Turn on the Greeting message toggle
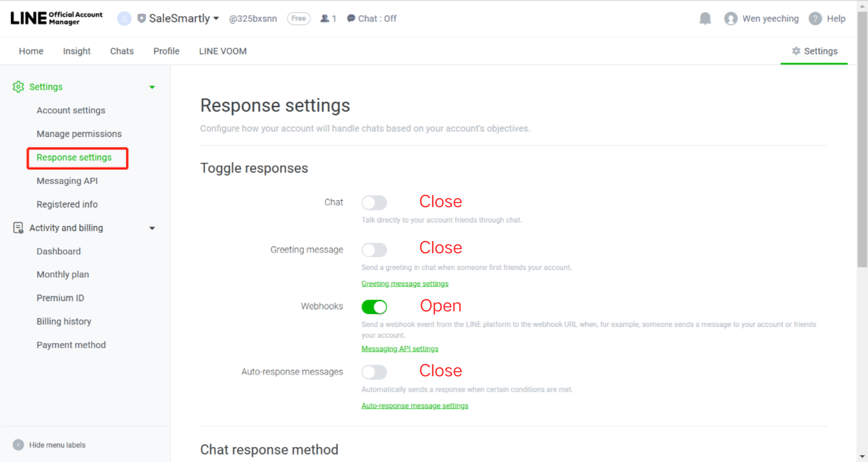868x462 pixels. (374, 250)
